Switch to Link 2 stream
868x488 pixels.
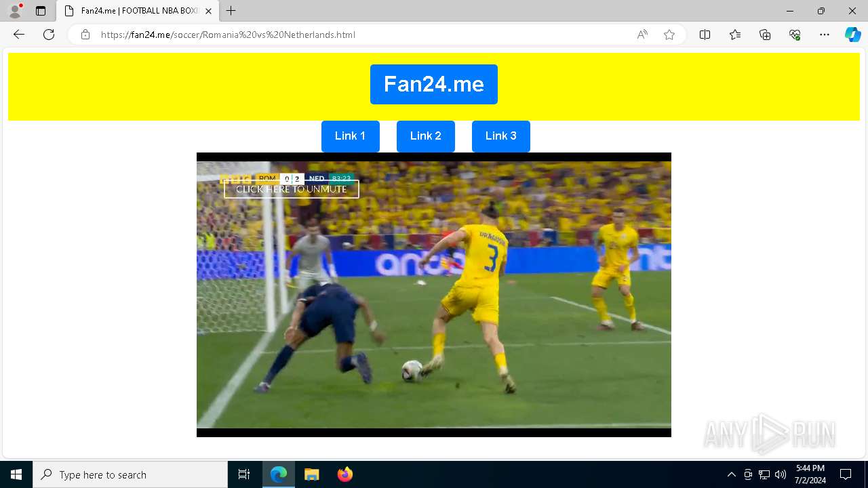pyautogui.click(x=426, y=136)
